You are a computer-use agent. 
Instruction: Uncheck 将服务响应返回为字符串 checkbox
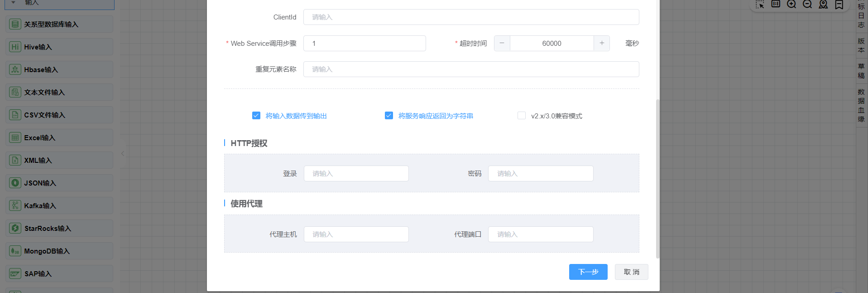coord(389,116)
